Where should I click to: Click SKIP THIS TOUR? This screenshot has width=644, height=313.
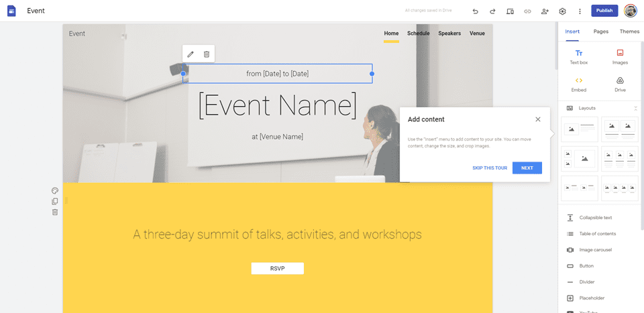tap(490, 168)
